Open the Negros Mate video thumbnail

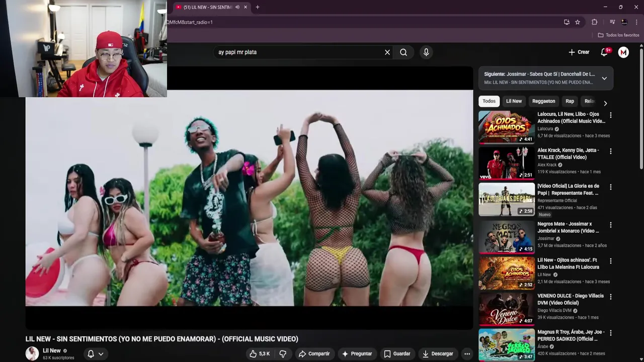click(507, 236)
